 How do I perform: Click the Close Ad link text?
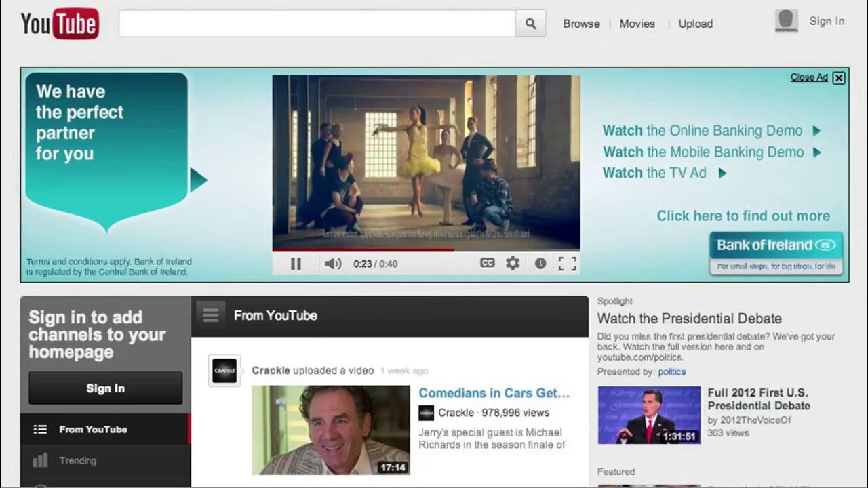click(809, 77)
